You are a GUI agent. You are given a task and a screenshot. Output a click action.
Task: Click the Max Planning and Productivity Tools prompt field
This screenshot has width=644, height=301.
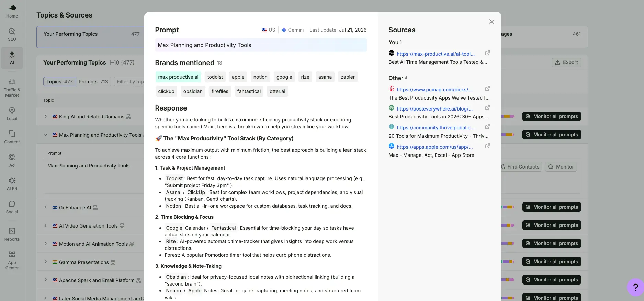point(261,45)
